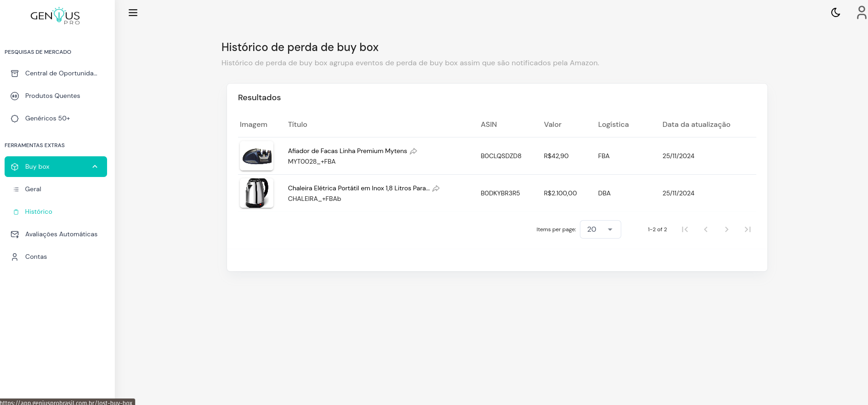Select Geral under Buy box
Screen dimensions: 868x405
[56, 189]
